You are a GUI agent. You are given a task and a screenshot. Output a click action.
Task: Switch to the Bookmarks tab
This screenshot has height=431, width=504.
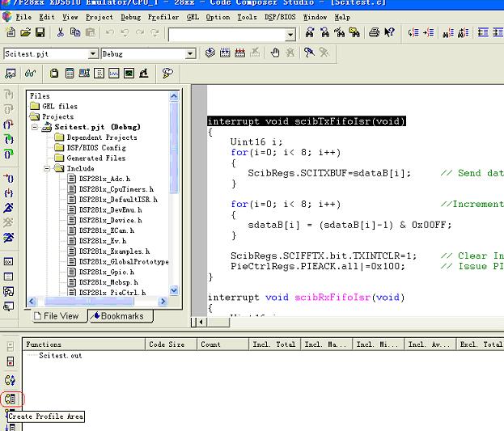tap(117, 316)
